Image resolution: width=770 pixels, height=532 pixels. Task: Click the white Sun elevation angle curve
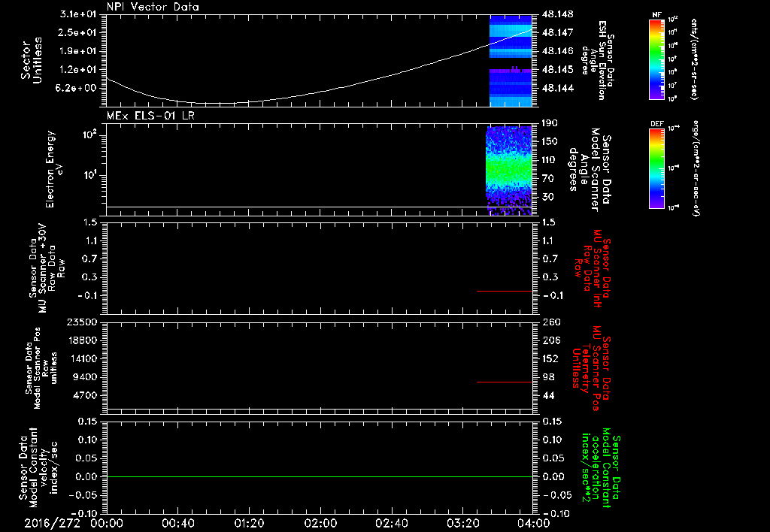click(319, 92)
